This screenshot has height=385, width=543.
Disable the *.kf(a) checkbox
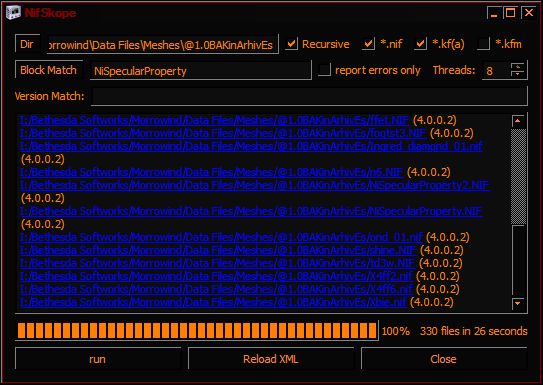click(420, 44)
